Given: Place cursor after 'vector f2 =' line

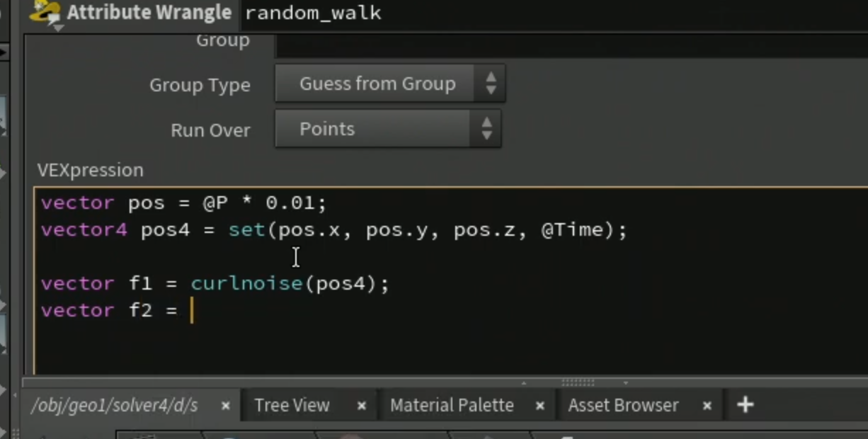Looking at the screenshot, I should coord(192,310).
